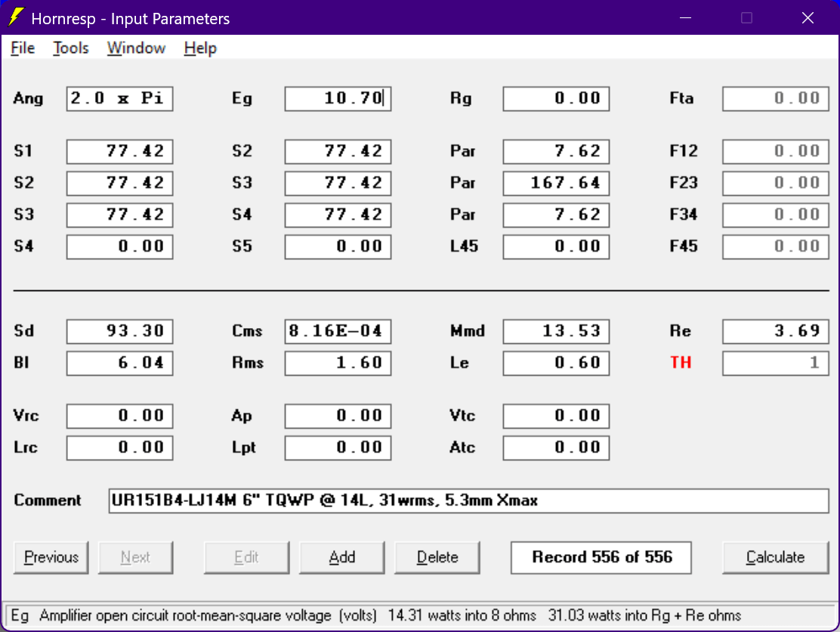The width and height of the screenshot is (840, 632).
Task: Click the Rg input field
Action: pyautogui.click(x=556, y=98)
